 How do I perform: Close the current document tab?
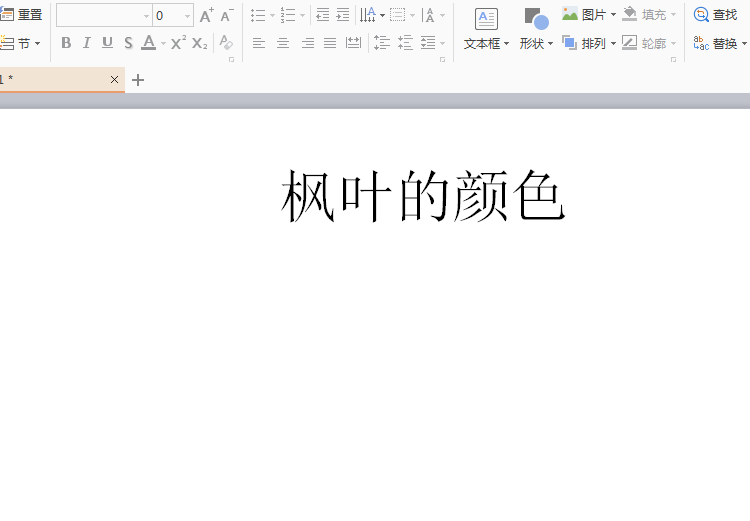[114, 79]
